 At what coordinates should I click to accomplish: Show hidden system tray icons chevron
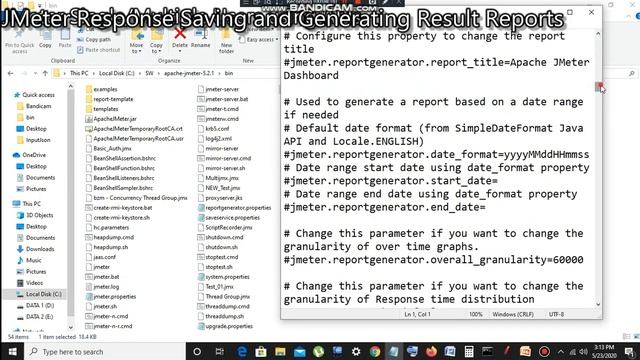tap(561, 352)
